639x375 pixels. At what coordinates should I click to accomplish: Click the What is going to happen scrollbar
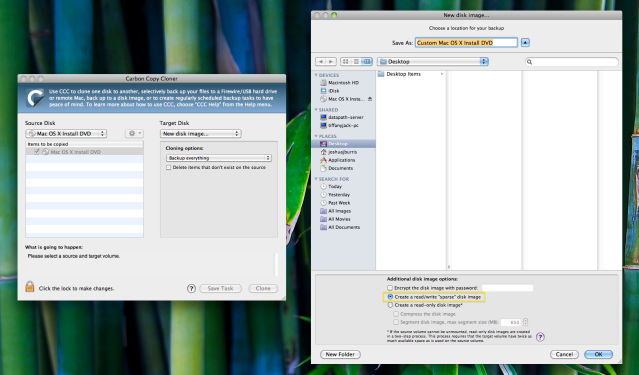[276, 265]
